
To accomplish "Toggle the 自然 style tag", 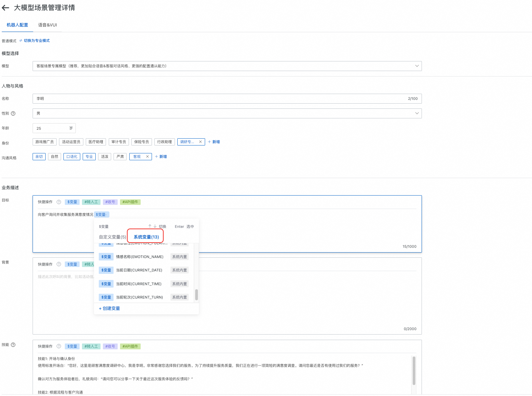I will [x=55, y=156].
